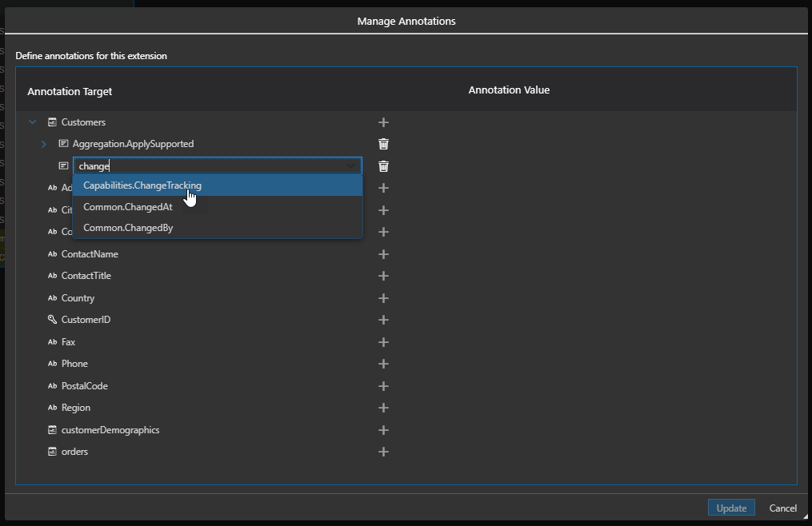Viewport: 812px width, 526px height.
Task: Click the Customers entity type icon
Action: pos(52,122)
